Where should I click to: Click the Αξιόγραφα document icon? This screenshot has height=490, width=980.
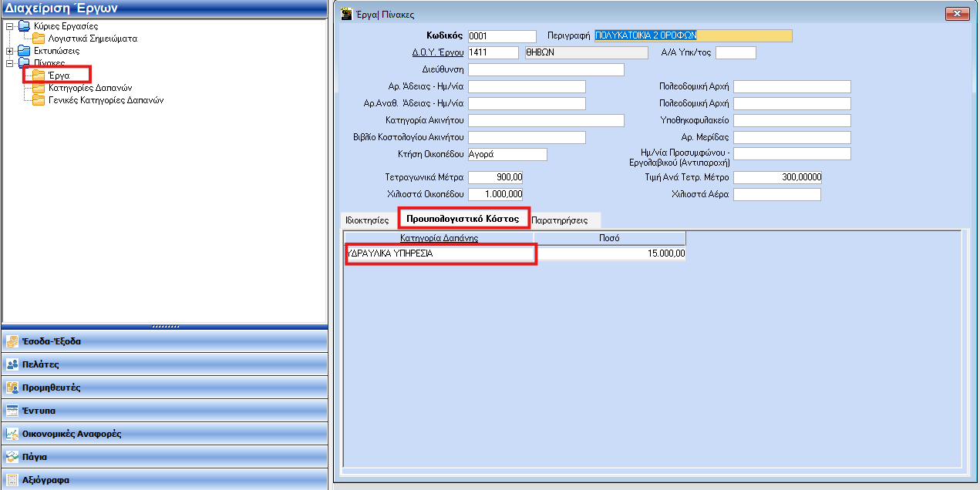[12, 479]
